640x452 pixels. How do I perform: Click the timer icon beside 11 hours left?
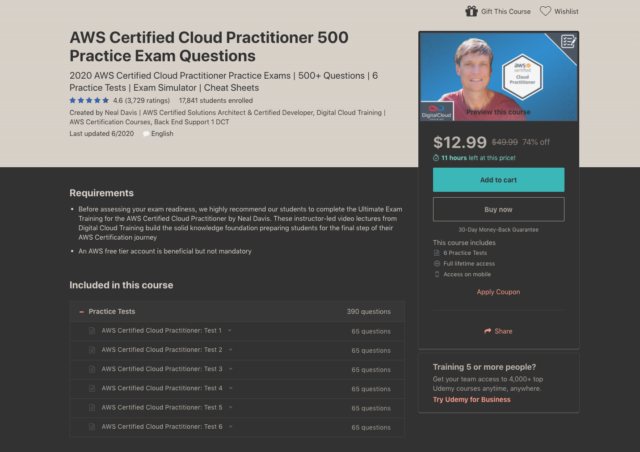pos(436,158)
